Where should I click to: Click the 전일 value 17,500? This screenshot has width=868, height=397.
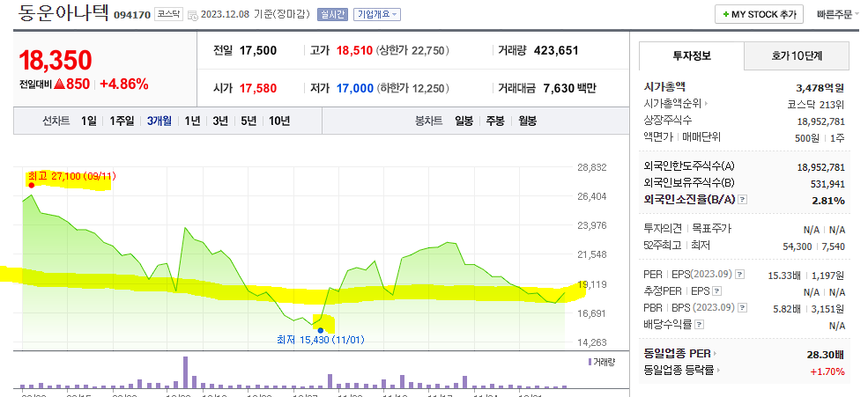coord(258,51)
